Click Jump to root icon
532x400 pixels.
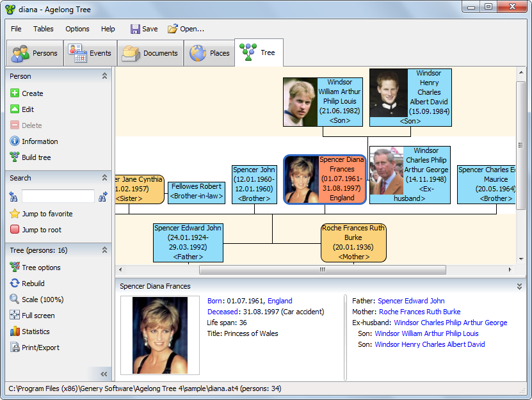pyautogui.click(x=15, y=230)
